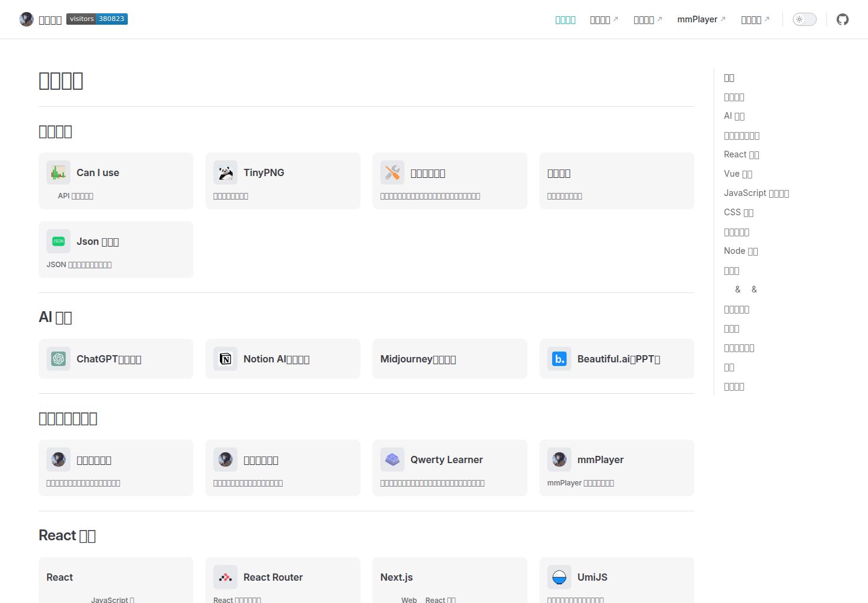Jump to Vue section in sidebar outline
The height and width of the screenshot is (603, 868).
[x=738, y=174]
